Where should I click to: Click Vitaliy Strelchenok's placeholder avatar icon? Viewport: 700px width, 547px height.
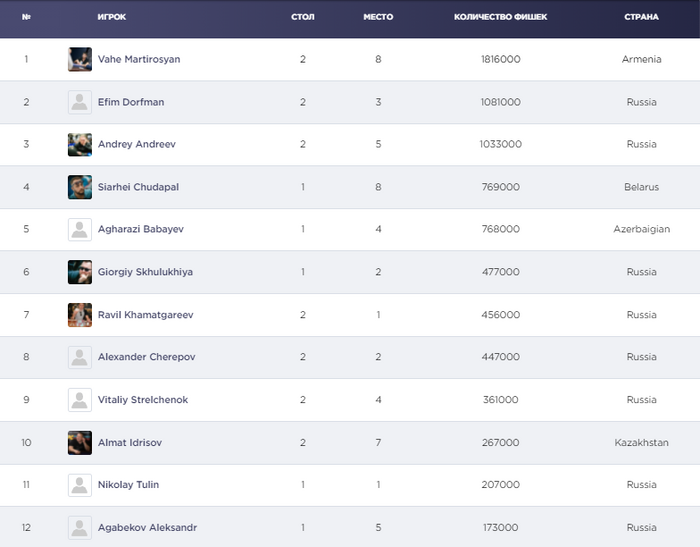point(80,400)
